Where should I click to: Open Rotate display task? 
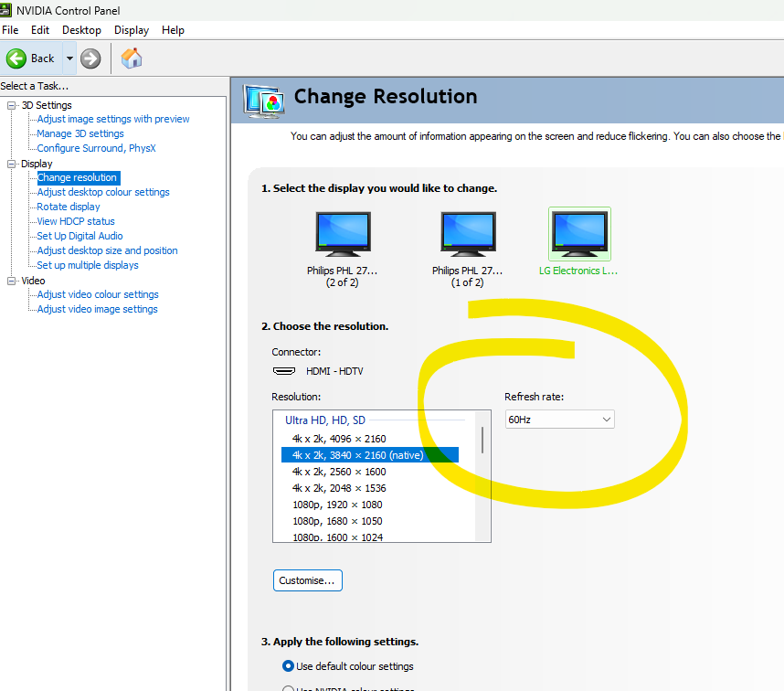[68, 207]
